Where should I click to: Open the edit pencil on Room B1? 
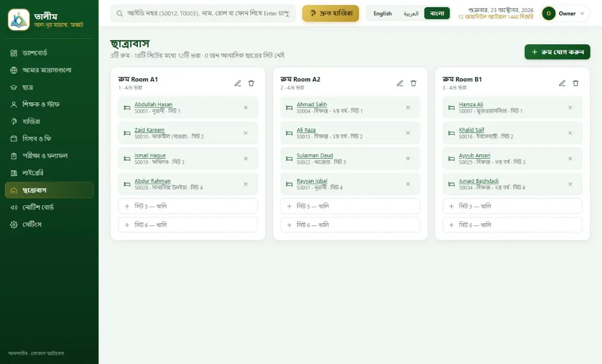(x=562, y=83)
